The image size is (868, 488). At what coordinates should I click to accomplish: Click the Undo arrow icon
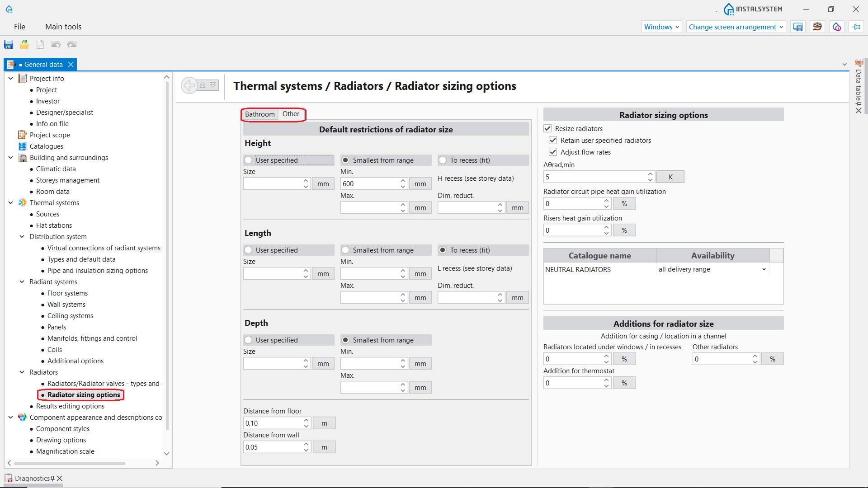click(56, 44)
